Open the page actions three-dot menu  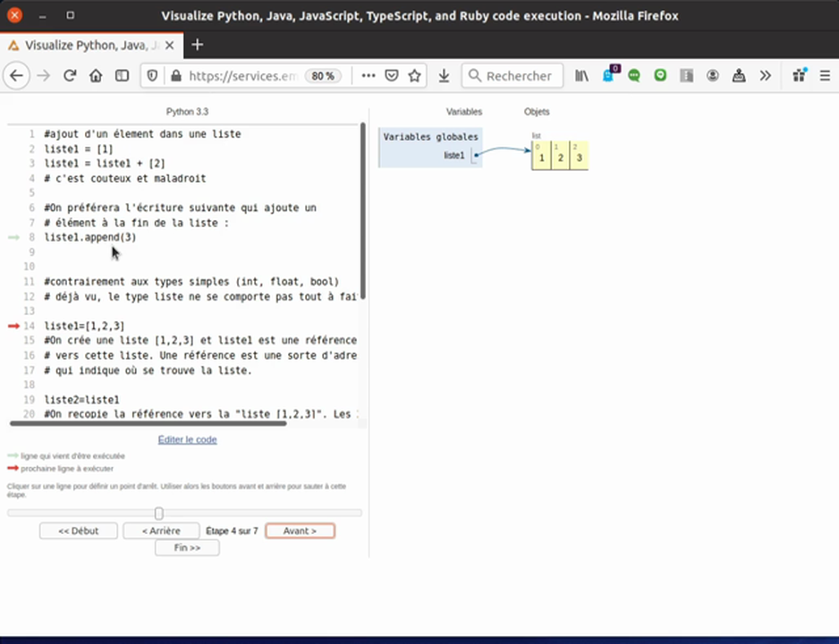click(368, 76)
